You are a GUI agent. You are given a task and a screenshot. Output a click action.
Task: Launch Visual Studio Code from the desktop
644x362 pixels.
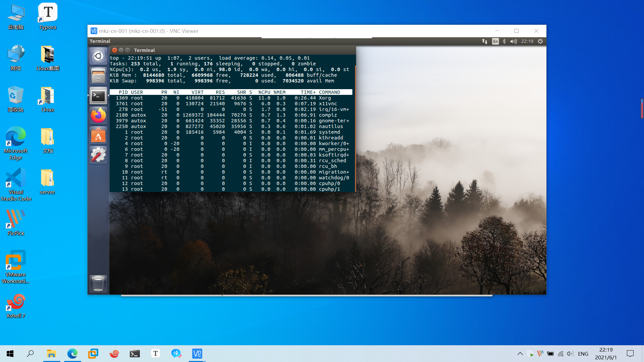tap(15, 178)
